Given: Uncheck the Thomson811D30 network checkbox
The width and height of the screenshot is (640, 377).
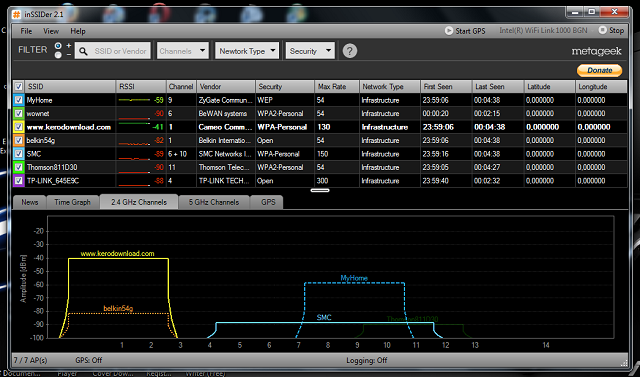Looking at the screenshot, I should (x=18, y=167).
